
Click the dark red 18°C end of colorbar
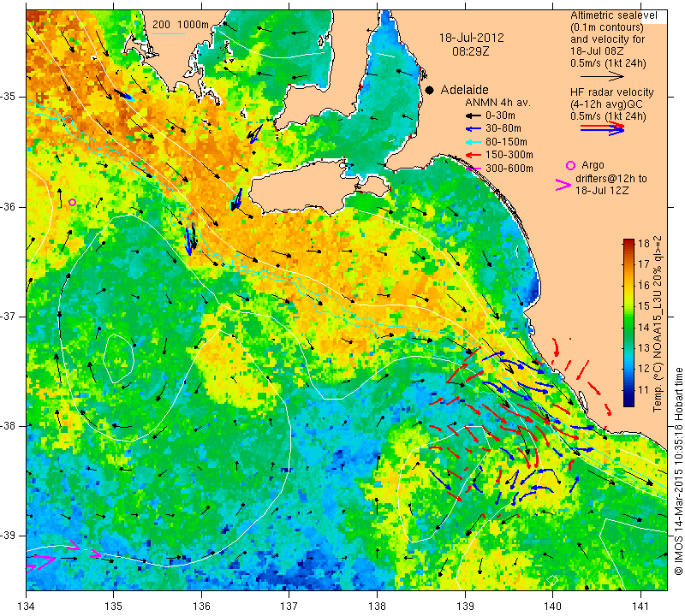click(x=628, y=243)
